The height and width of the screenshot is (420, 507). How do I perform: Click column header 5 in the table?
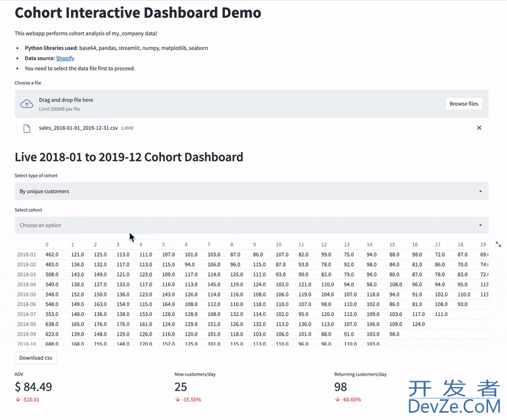[164, 245]
